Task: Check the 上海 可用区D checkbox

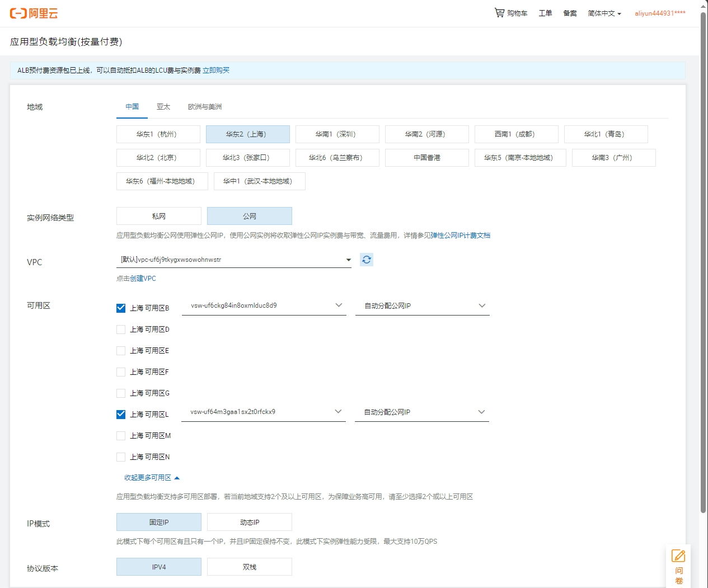Action: 121,330
